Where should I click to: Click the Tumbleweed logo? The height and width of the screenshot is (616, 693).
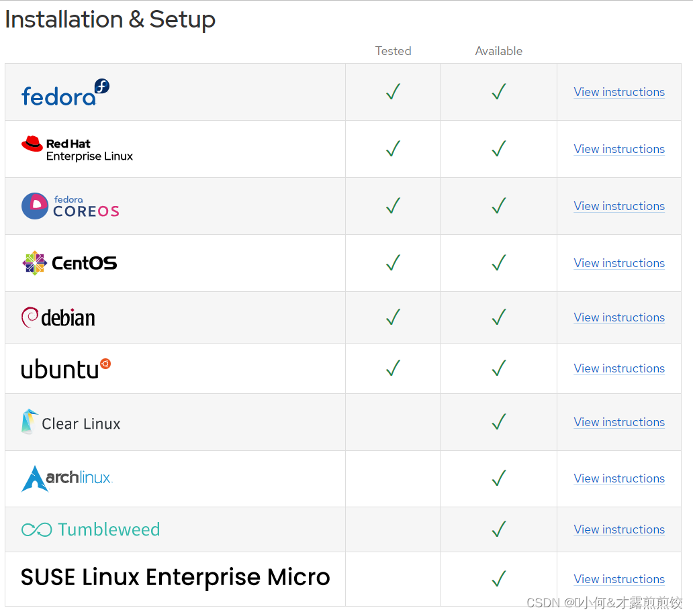click(x=91, y=529)
